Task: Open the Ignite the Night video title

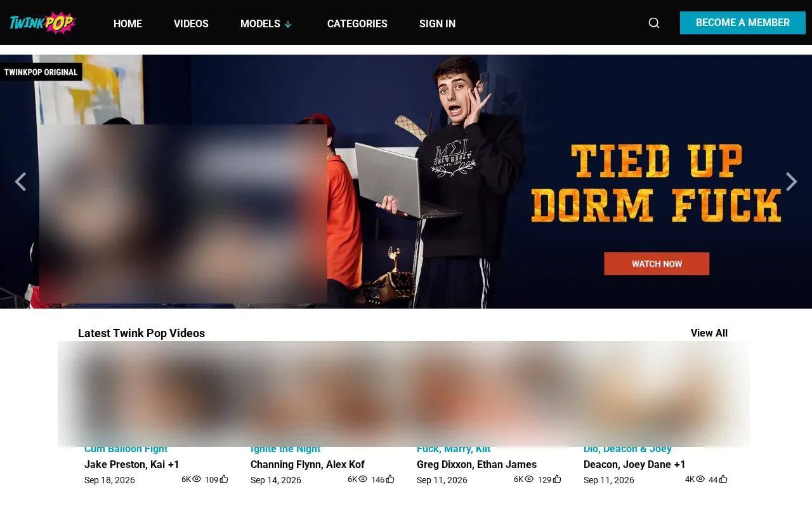Action: pos(285,449)
